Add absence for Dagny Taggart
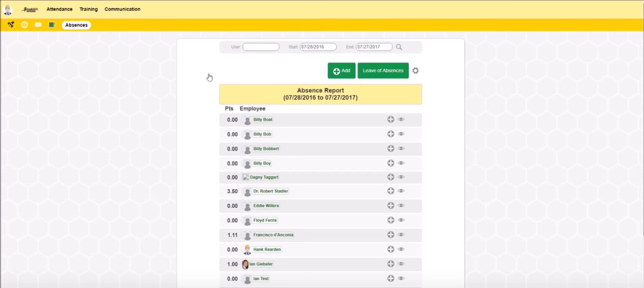 (x=391, y=177)
